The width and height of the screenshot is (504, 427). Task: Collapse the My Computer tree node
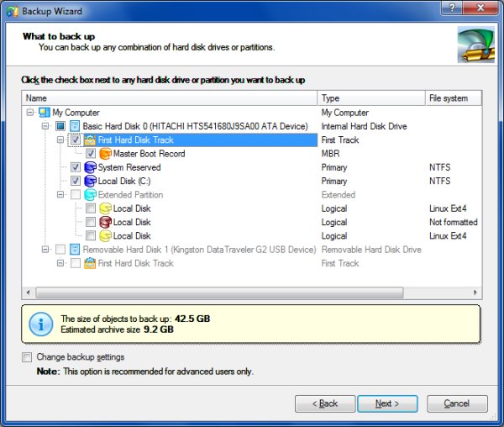click(30, 113)
